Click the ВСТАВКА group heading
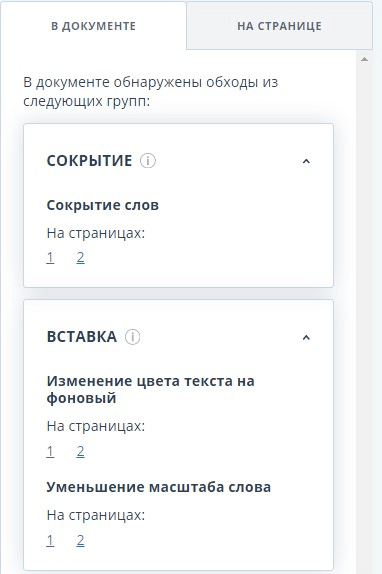 point(82,337)
